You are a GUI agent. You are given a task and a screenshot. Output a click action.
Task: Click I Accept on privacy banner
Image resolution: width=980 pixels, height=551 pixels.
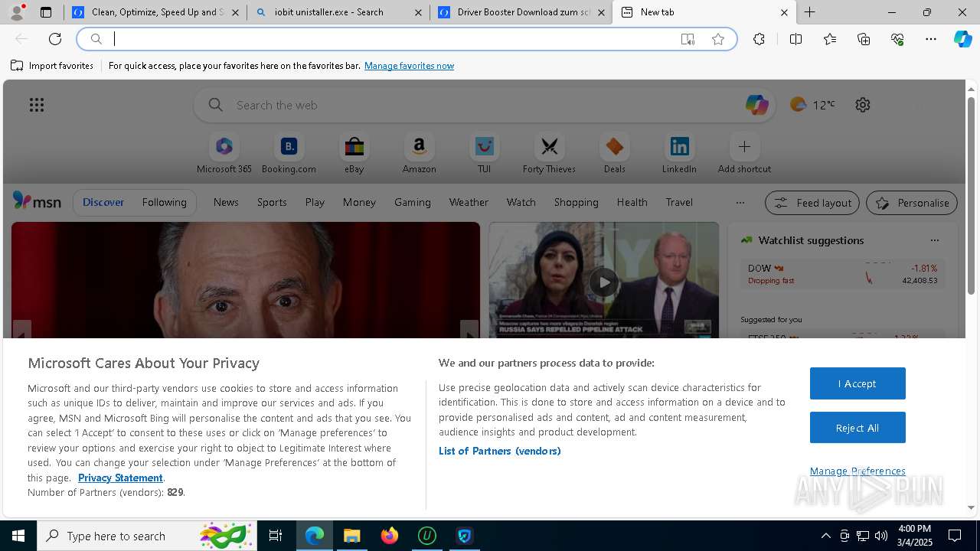[x=857, y=383]
